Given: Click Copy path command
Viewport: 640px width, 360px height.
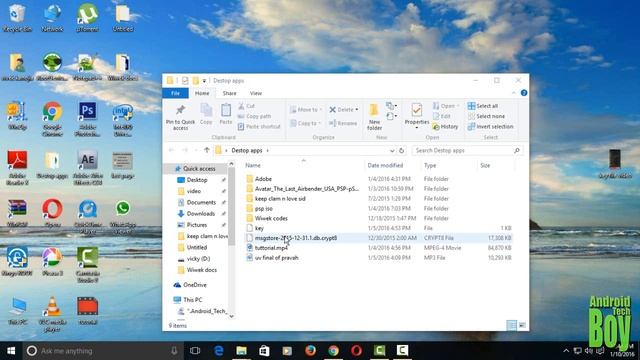Looking at the screenshot, I should coord(254,116).
